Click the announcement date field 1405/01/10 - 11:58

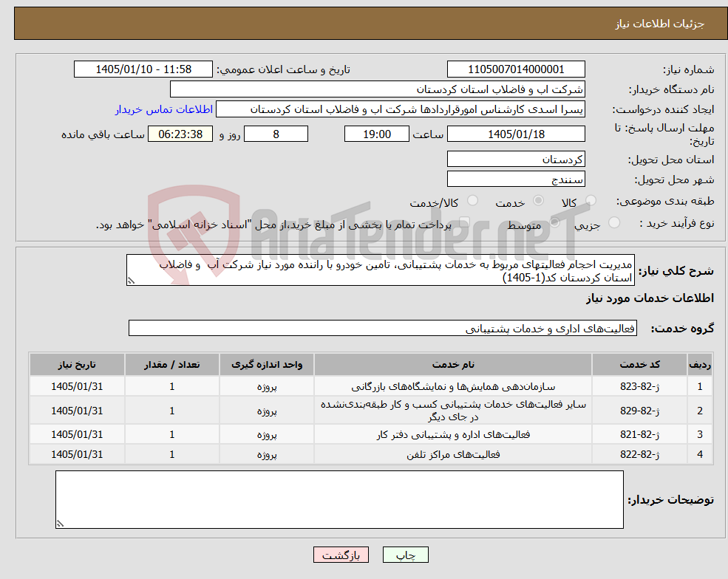(143, 69)
